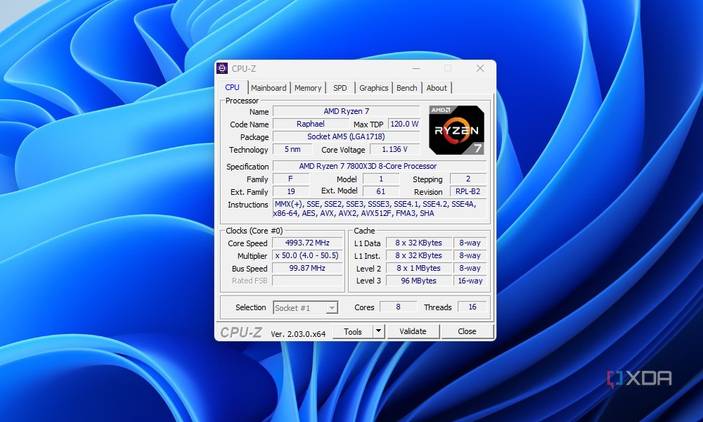Select the SPD tab
703x422 pixels.
coord(340,88)
